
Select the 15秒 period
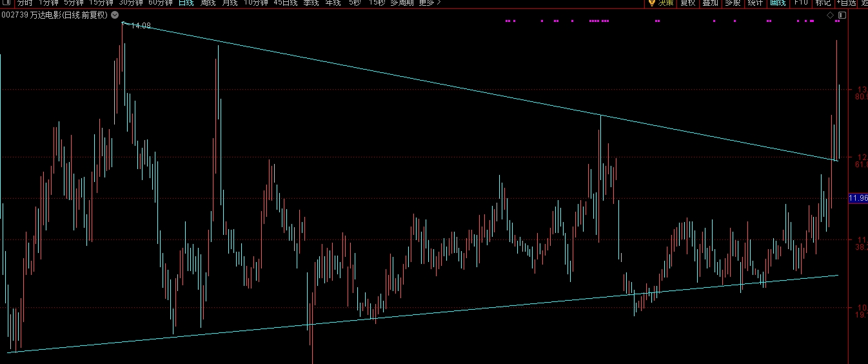377,3
